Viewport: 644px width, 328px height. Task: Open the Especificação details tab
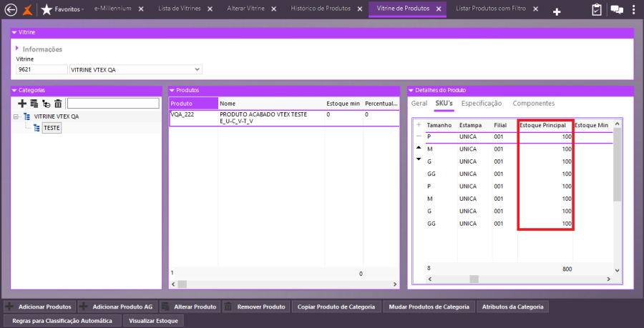coord(482,104)
